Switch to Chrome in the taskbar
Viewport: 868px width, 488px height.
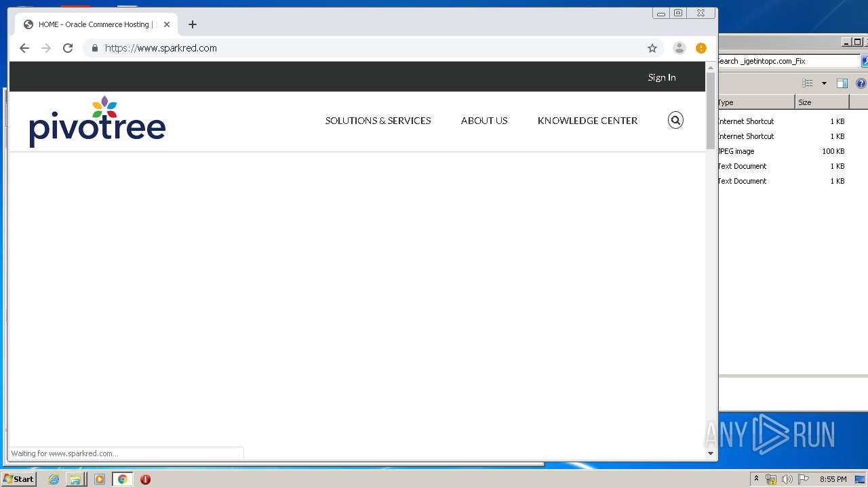coord(122,479)
